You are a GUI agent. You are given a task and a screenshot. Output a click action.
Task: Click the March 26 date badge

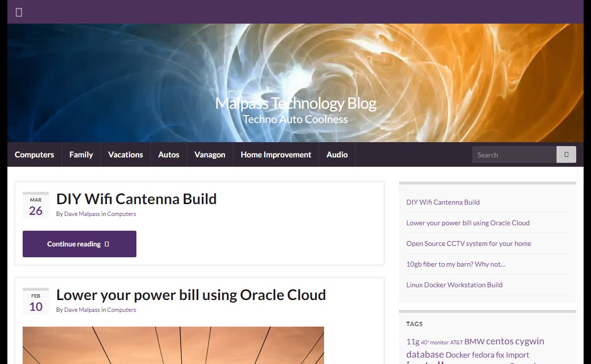(35, 206)
